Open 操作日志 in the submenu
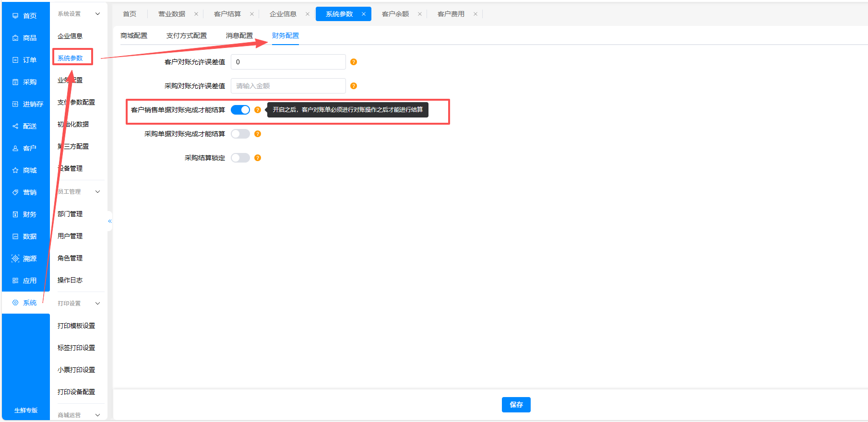868x422 pixels. pos(70,280)
